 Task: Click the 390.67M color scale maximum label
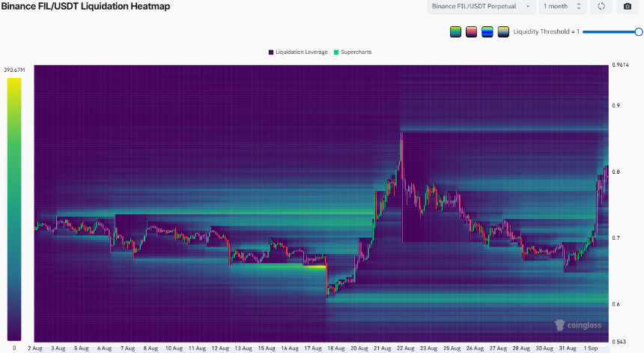coord(14,70)
